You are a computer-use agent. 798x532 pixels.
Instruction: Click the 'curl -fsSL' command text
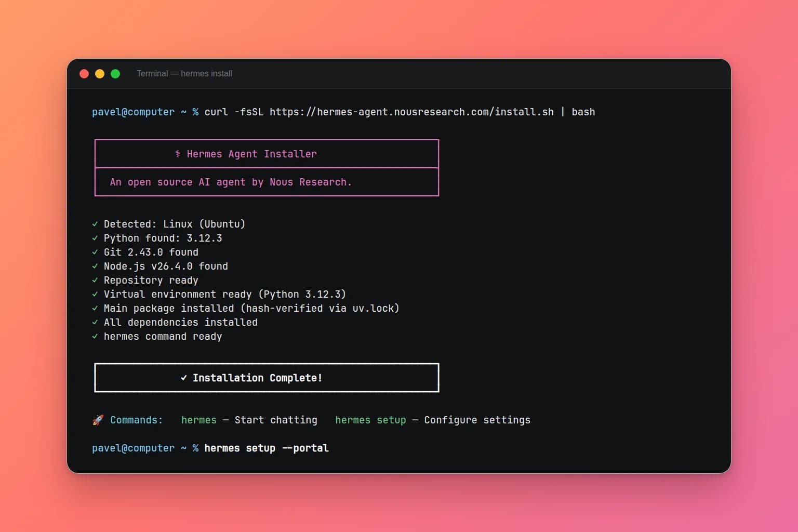[x=234, y=112]
